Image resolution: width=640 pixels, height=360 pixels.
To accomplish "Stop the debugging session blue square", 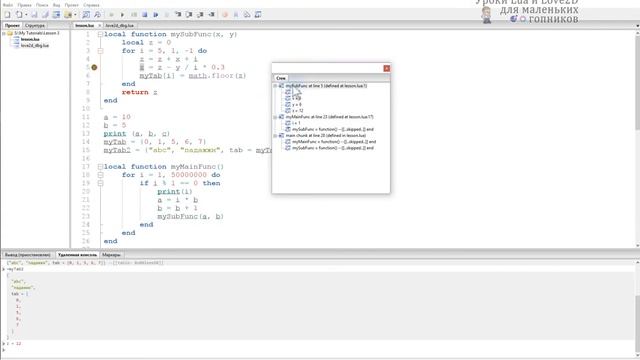I will [x=144, y=15].
